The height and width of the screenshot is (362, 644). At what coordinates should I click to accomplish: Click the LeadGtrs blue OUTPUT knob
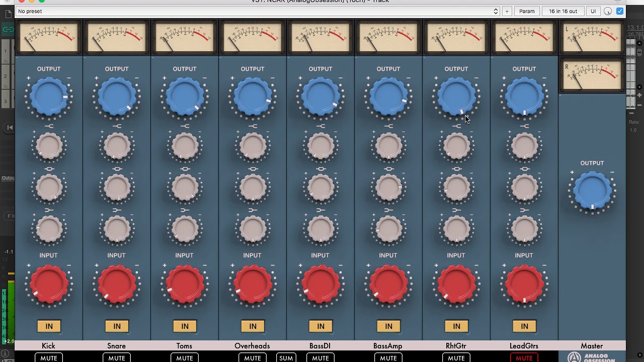(524, 97)
